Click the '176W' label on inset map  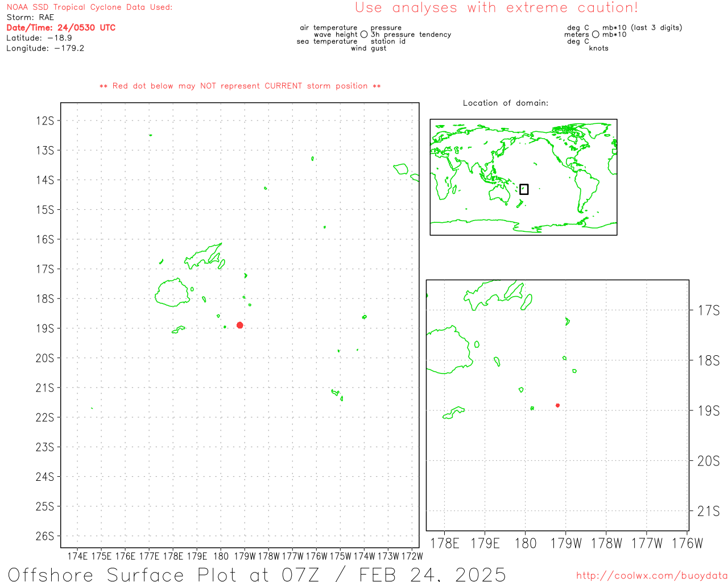[688, 543]
